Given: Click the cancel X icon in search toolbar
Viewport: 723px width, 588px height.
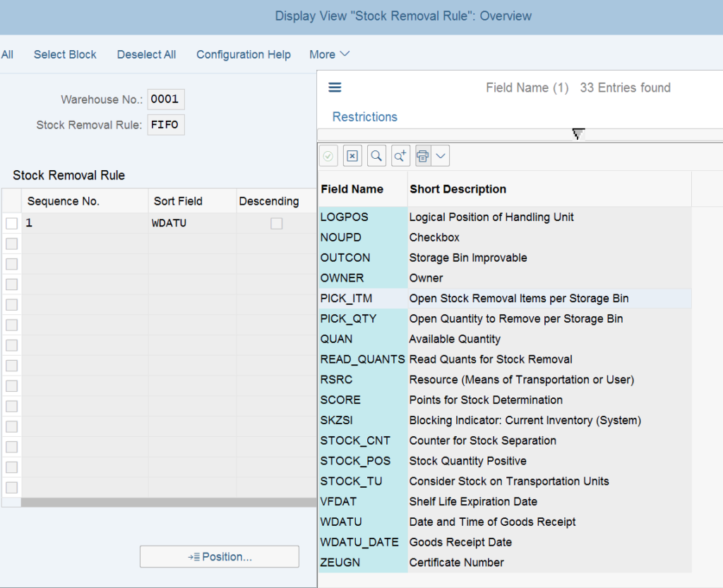Looking at the screenshot, I should [352, 156].
